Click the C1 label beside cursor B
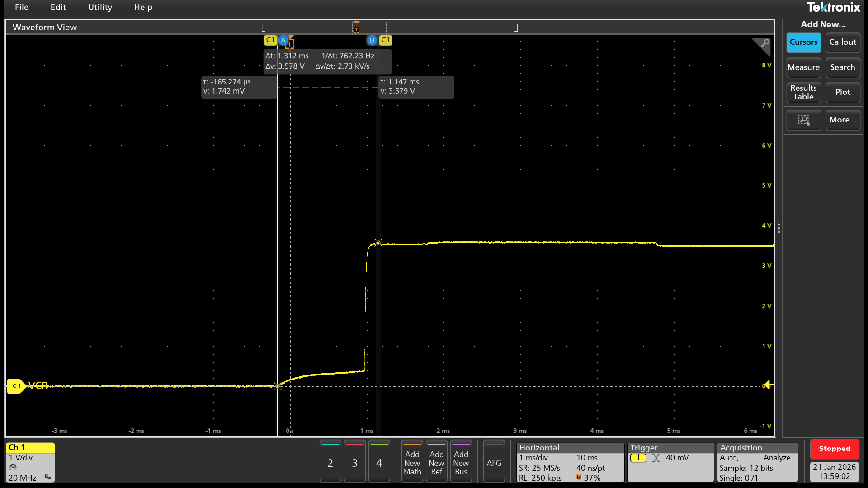Image resolution: width=868 pixels, height=488 pixels. [x=385, y=40]
